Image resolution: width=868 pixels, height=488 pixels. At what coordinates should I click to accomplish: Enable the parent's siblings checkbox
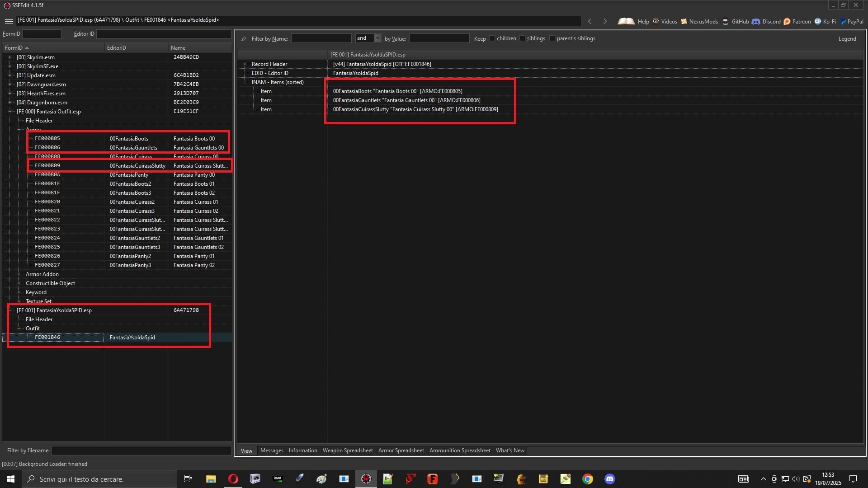pyautogui.click(x=552, y=38)
